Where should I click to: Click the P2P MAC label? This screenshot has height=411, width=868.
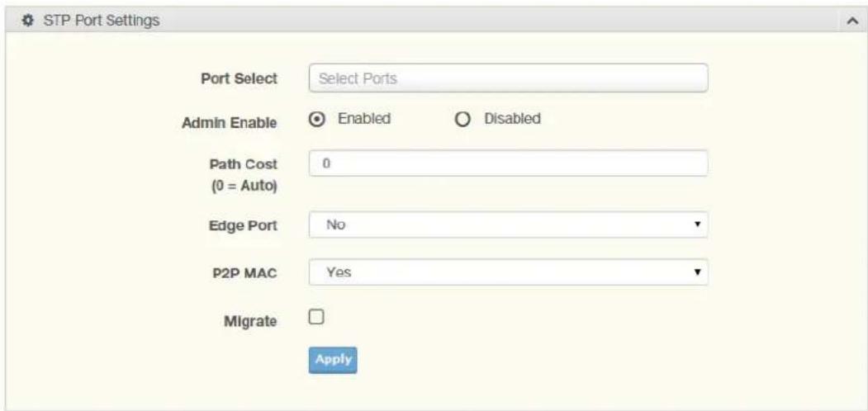click(246, 272)
